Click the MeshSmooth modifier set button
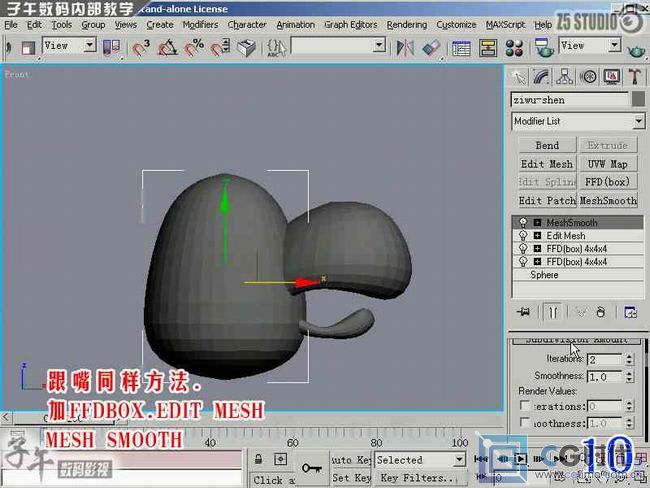Image resolution: width=650 pixels, height=488 pixels. point(608,200)
